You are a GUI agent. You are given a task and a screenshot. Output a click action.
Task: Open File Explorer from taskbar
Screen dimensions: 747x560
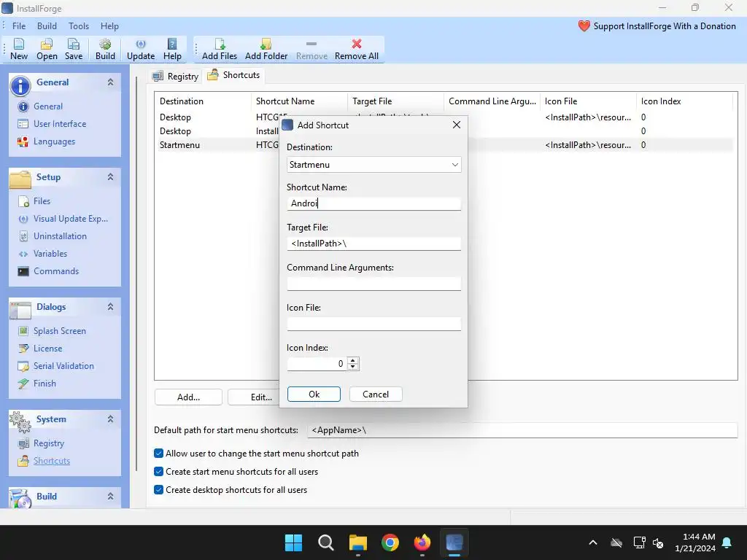pyautogui.click(x=357, y=542)
